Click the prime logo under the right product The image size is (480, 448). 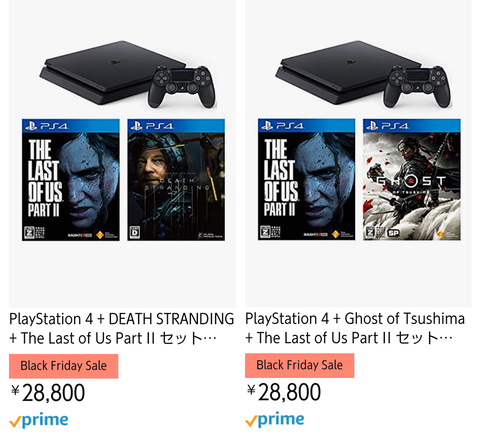point(275,420)
